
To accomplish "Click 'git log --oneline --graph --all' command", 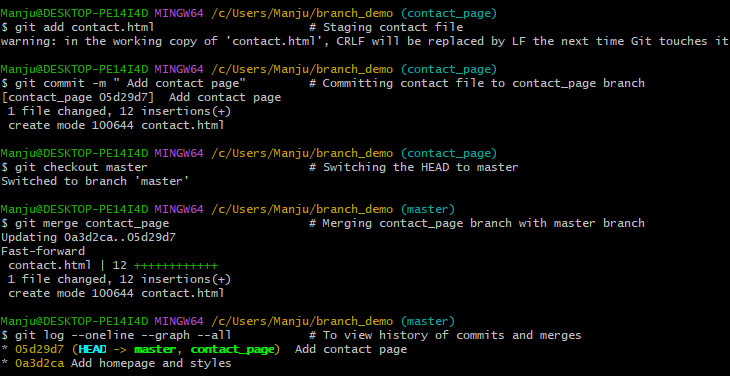I will (x=123, y=335).
